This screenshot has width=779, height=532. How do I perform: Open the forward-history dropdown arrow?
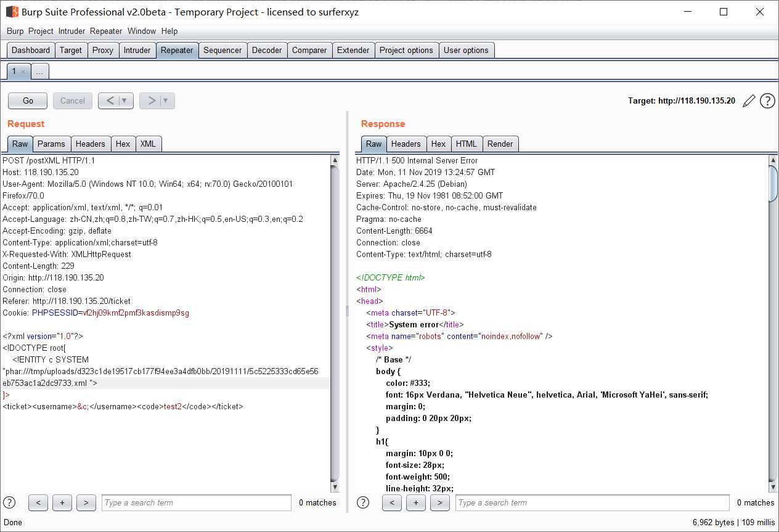pyautogui.click(x=167, y=100)
